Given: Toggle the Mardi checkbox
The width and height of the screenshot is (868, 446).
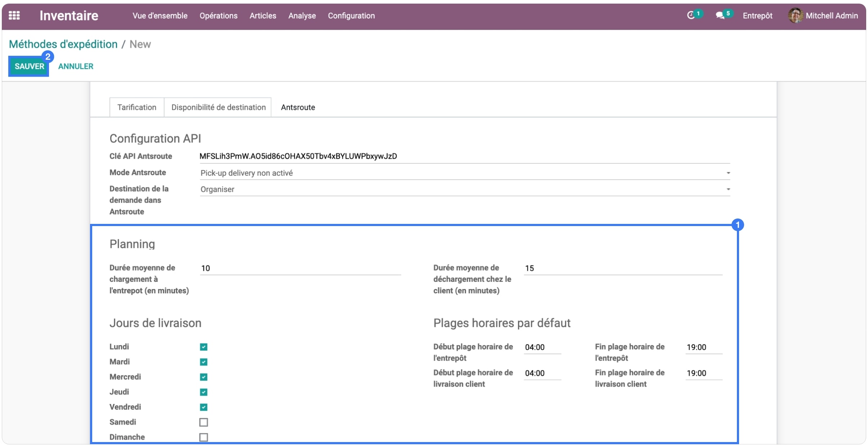Looking at the screenshot, I should pos(203,362).
